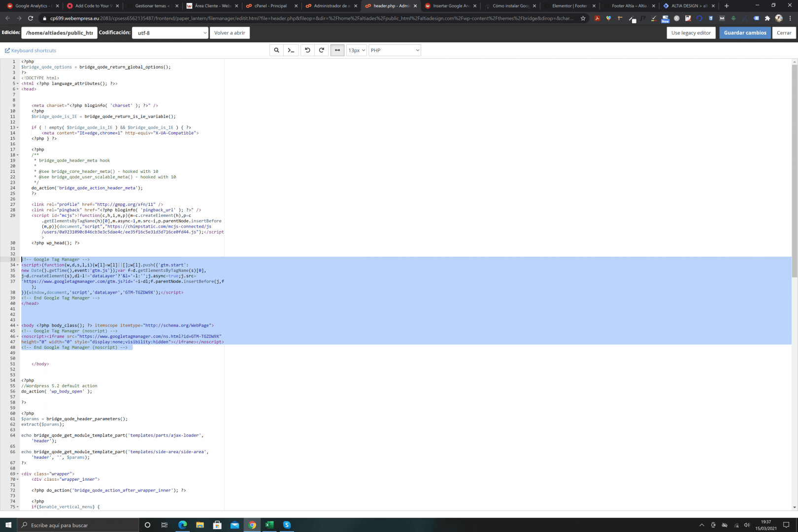The height and width of the screenshot is (532, 798).
Task: Open the go-to-line command prompt icon
Action: [x=291, y=50]
